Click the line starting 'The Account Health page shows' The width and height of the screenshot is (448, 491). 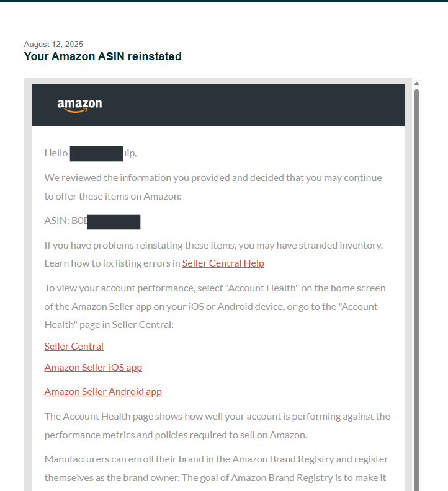pyautogui.click(x=217, y=417)
